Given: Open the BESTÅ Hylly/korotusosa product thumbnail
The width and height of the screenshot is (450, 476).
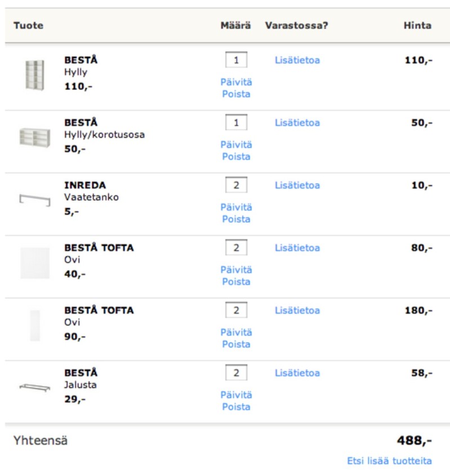Looking at the screenshot, I should coord(35,138).
